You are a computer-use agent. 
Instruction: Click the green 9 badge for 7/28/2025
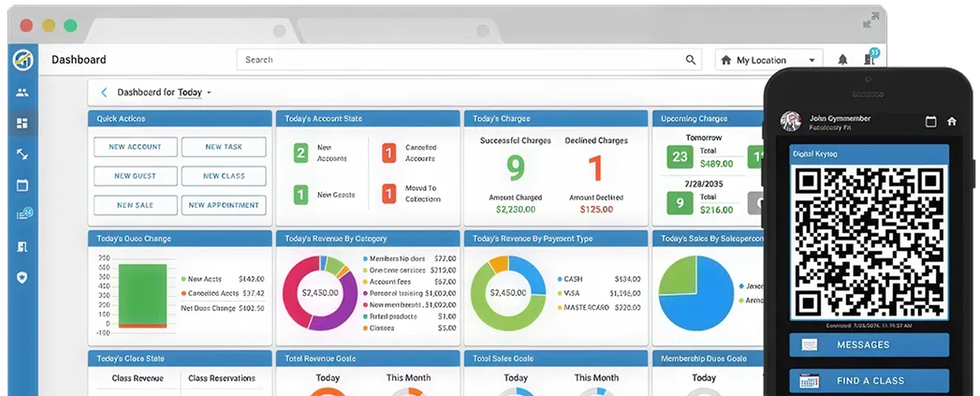[680, 203]
